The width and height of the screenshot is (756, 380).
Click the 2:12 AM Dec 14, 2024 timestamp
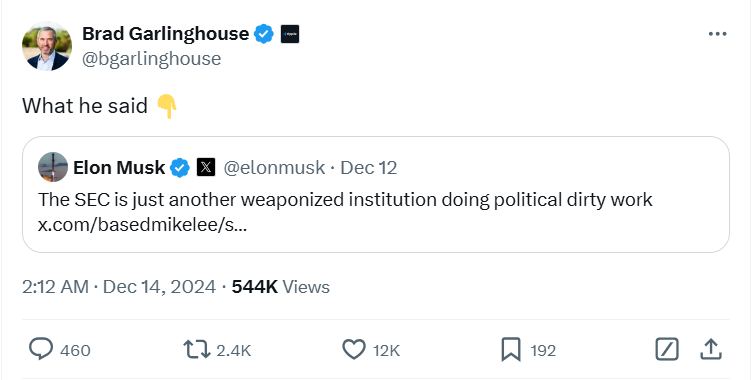(x=119, y=287)
